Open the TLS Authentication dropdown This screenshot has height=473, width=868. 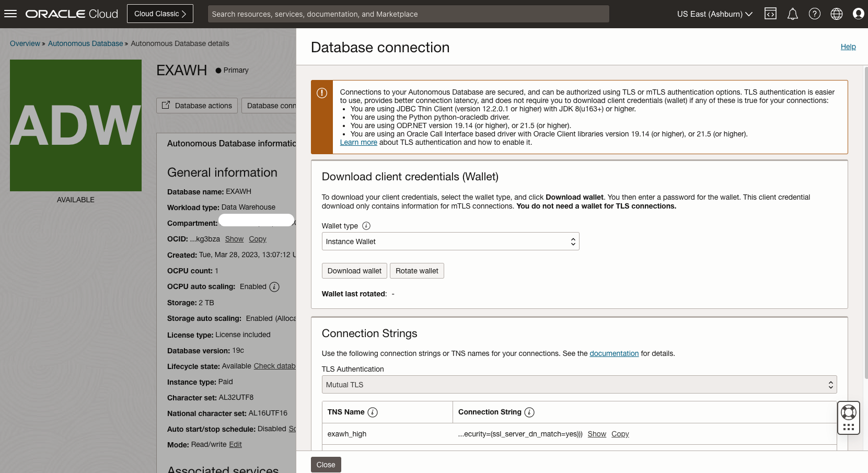579,385
